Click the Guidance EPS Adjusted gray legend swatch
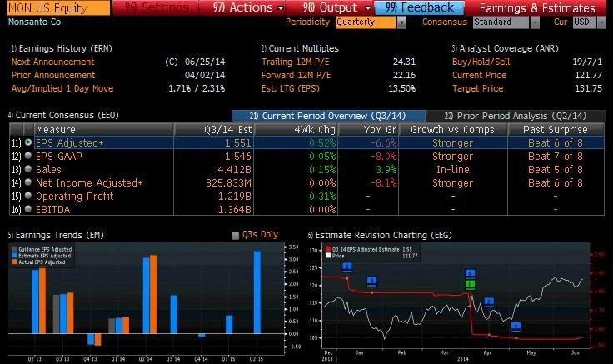The image size is (613, 364). [14, 249]
